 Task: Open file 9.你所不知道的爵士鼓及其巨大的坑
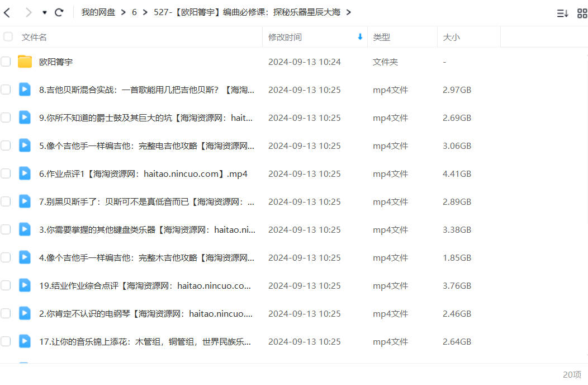146,118
